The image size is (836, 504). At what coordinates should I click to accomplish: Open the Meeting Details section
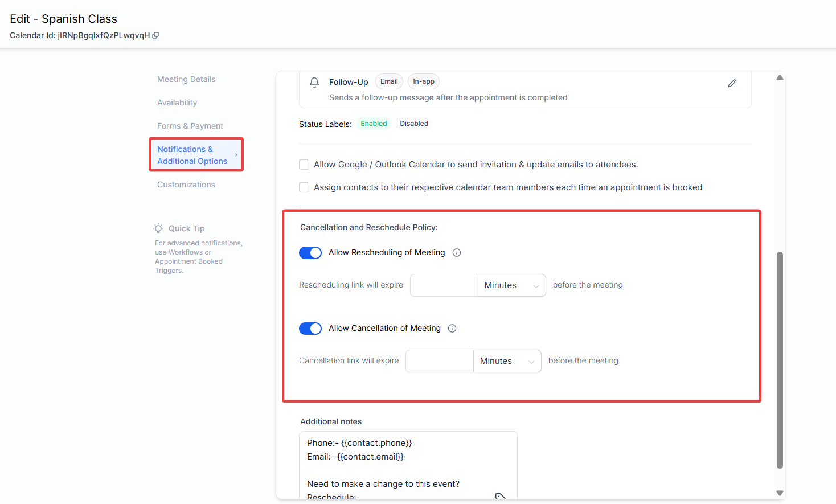(x=186, y=79)
